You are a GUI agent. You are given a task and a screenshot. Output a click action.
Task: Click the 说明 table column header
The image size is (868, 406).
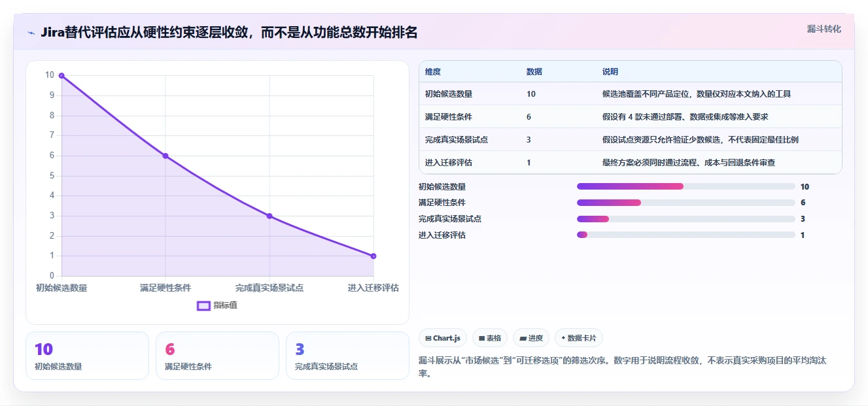point(610,71)
